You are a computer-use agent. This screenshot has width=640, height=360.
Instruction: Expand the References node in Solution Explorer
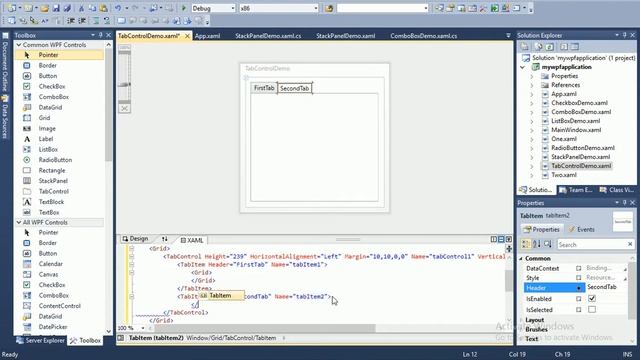(x=532, y=85)
